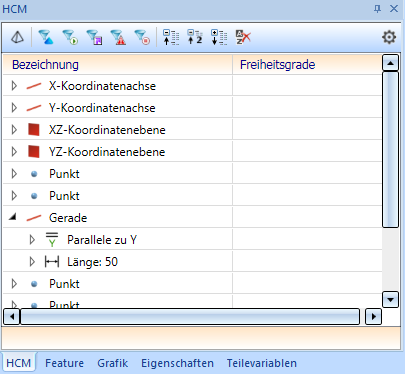This screenshot has width=405, height=374.
Task: Open the Teilevariablen tab
Action: tap(262, 363)
